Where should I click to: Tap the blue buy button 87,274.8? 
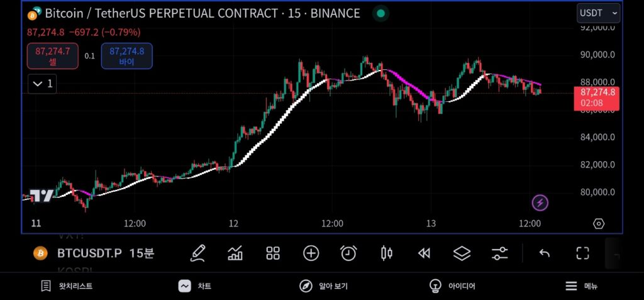tap(127, 56)
